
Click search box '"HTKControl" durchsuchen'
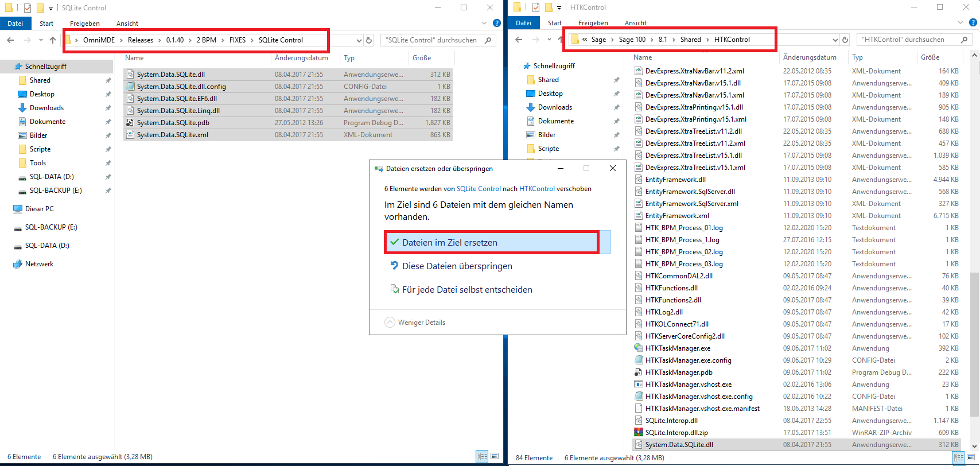(x=915, y=40)
